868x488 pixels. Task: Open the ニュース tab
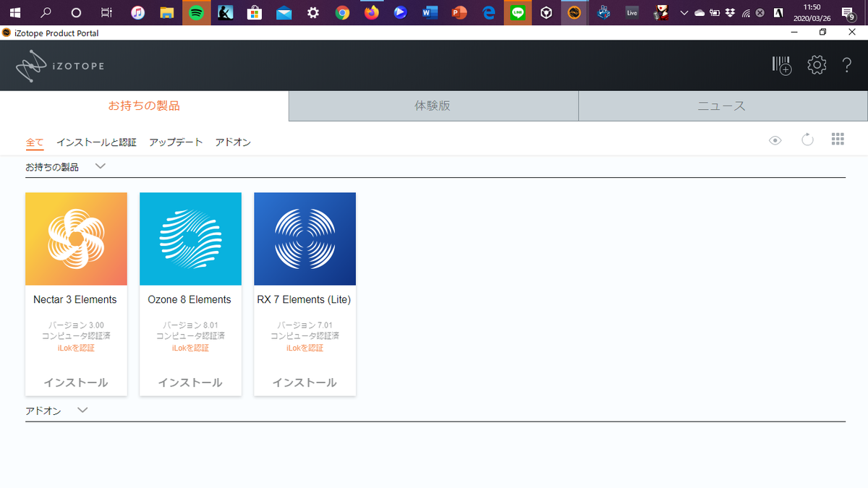coord(723,106)
